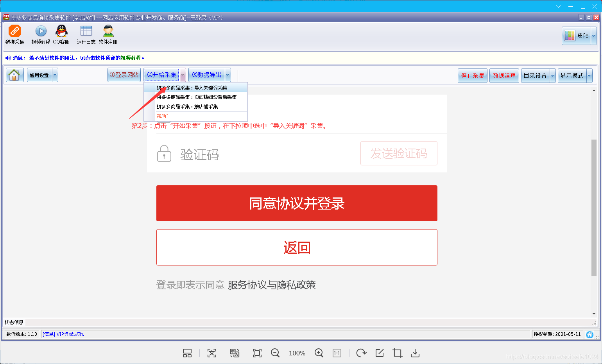The image size is (602, 364).
Task: Expand the 显示模式 dropdown arrow
Action: pyautogui.click(x=589, y=75)
